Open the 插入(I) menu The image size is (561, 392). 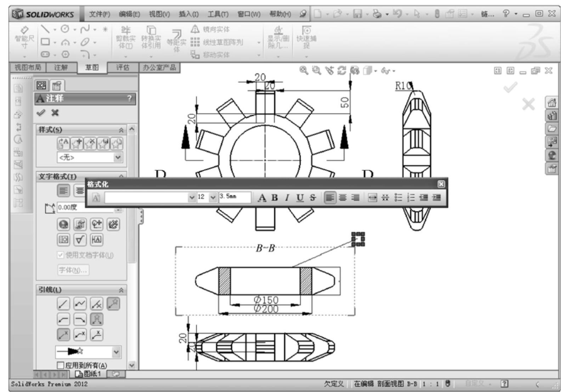click(189, 14)
